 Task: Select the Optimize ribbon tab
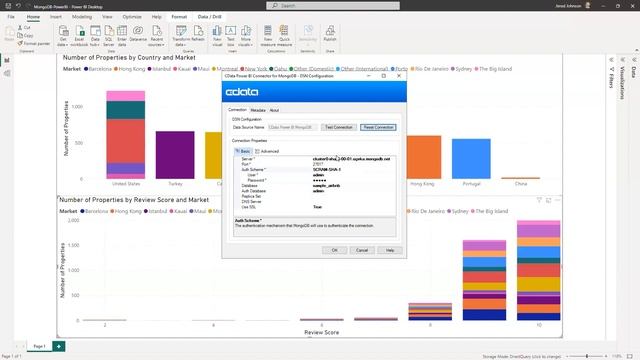(x=132, y=17)
